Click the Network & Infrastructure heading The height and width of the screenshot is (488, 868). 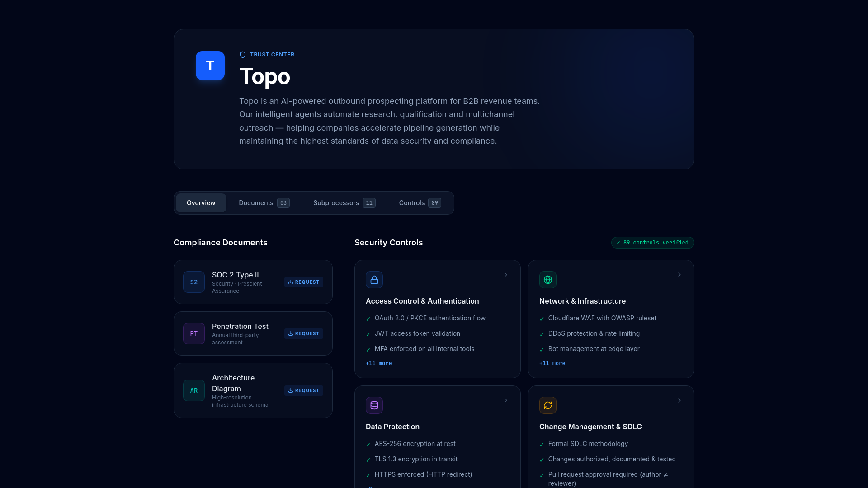[583, 301]
